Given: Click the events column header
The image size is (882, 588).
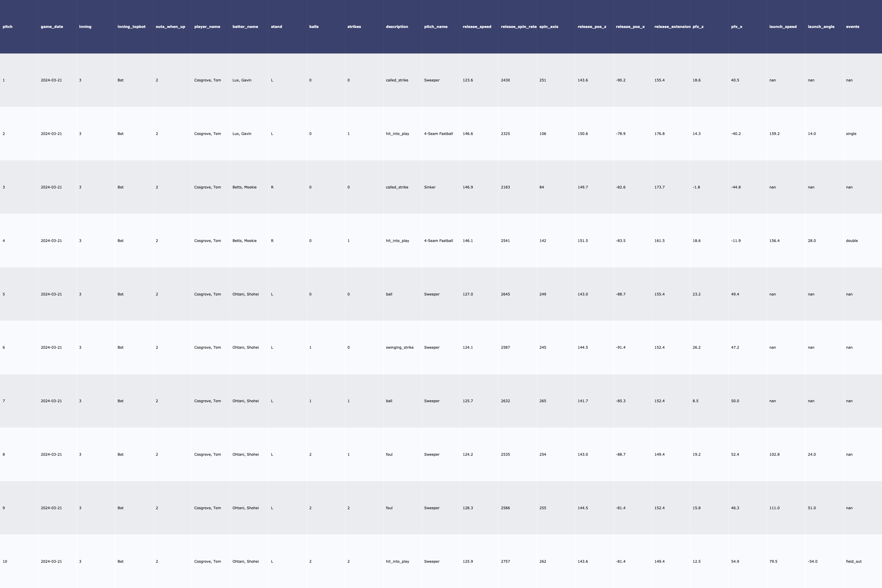Looking at the screenshot, I should (852, 27).
